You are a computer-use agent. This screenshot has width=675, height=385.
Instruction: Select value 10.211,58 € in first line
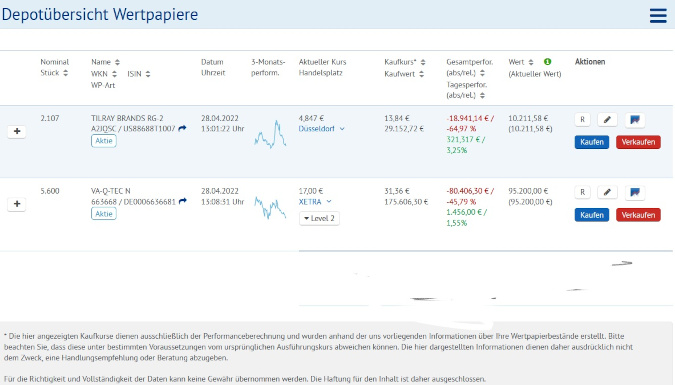[x=528, y=118]
